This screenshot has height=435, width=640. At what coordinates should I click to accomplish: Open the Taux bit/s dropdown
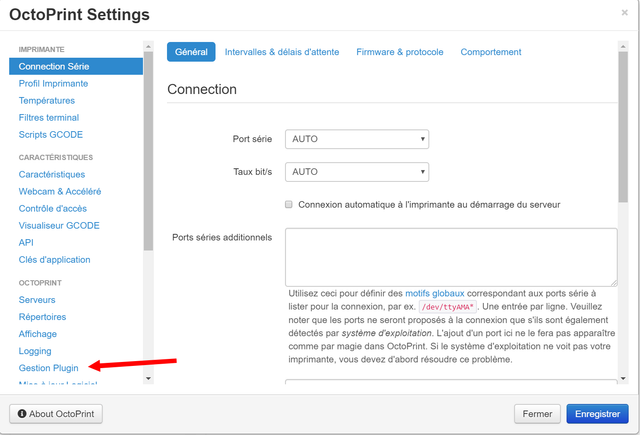(x=357, y=172)
